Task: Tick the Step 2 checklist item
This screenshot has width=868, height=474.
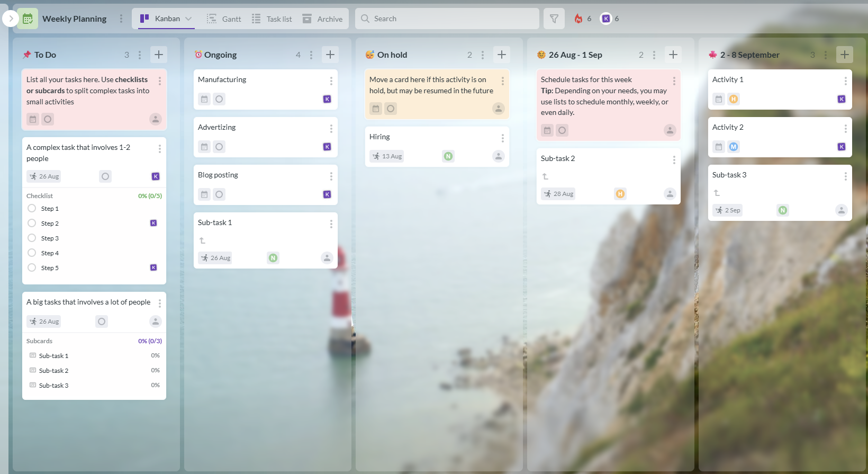Action: click(32, 223)
